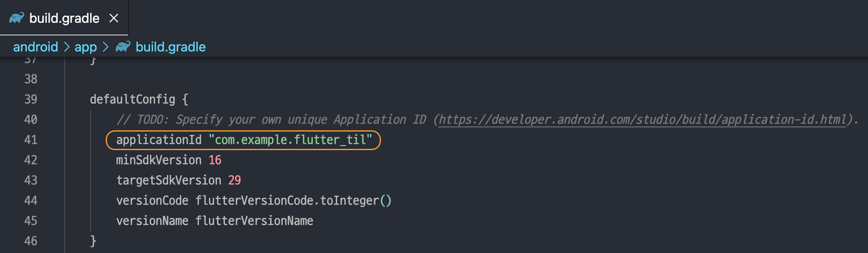Click the TODO comment text
The height and width of the screenshot is (253, 868).
point(271,120)
